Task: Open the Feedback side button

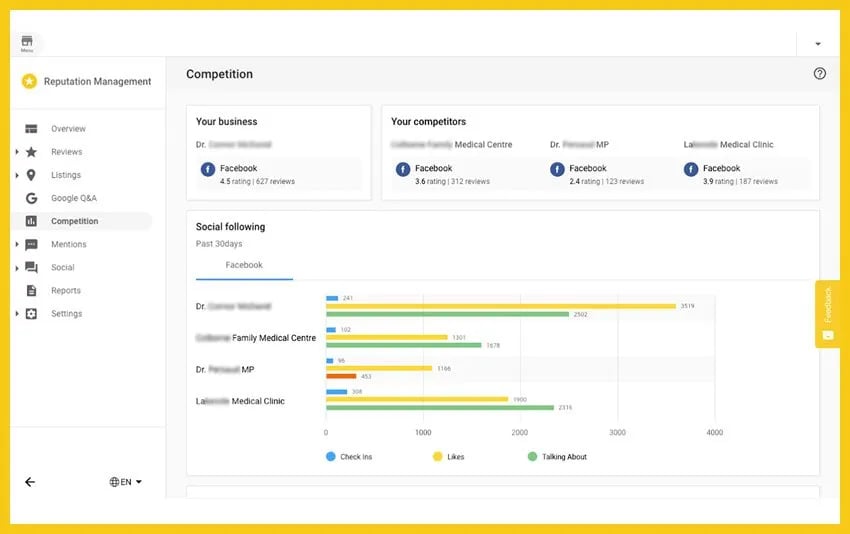Action: point(827,313)
